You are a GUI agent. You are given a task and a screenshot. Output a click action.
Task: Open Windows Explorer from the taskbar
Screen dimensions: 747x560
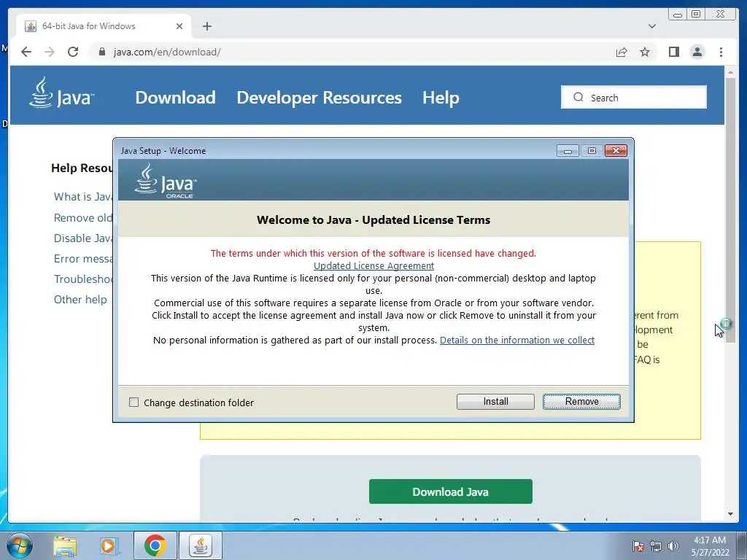click(65, 545)
